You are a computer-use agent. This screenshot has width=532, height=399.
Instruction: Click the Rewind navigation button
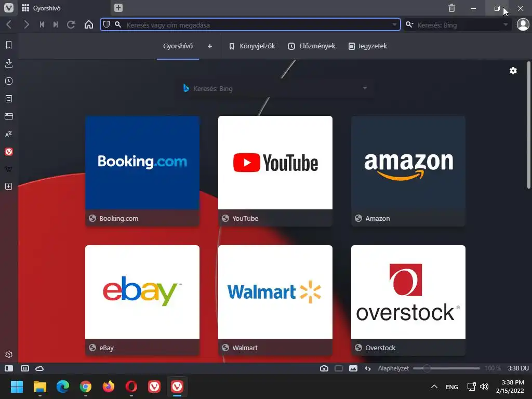pos(42,24)
